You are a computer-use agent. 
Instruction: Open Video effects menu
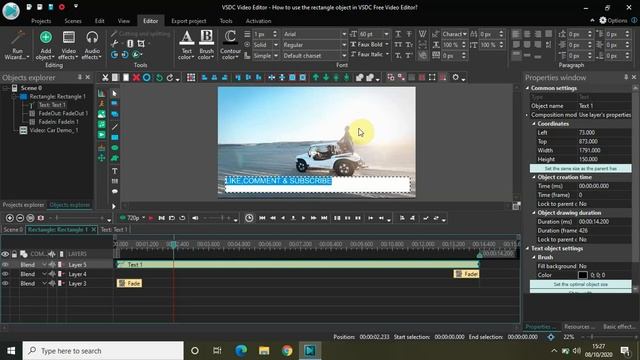[69, 45]
